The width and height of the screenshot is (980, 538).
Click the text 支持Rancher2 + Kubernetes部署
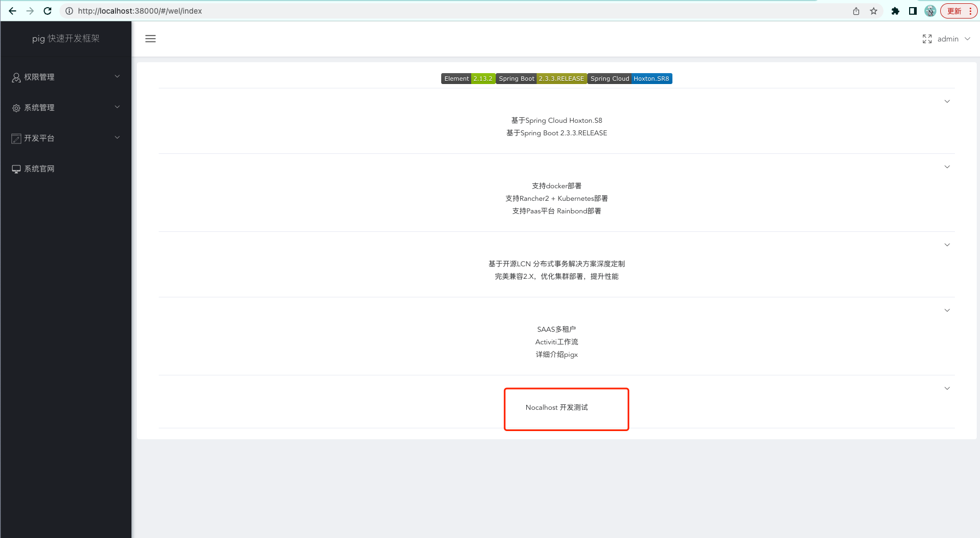[x=557, y=199]
